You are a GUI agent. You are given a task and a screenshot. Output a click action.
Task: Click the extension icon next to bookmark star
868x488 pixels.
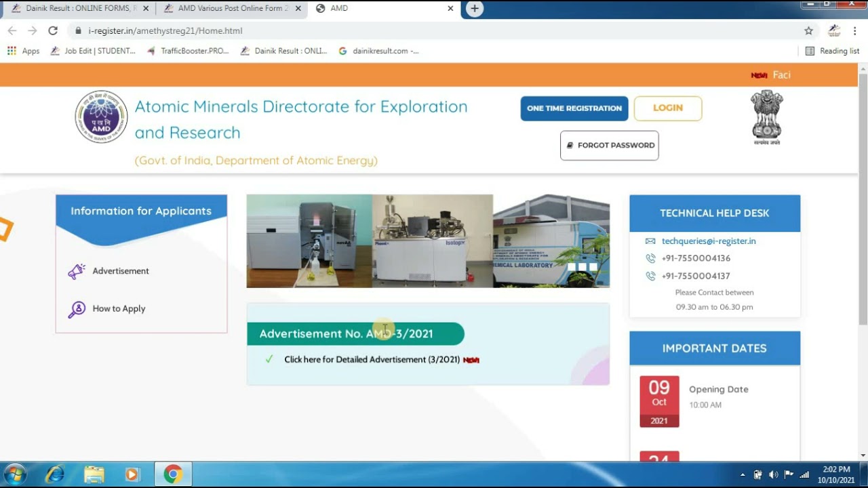[834, 30]
